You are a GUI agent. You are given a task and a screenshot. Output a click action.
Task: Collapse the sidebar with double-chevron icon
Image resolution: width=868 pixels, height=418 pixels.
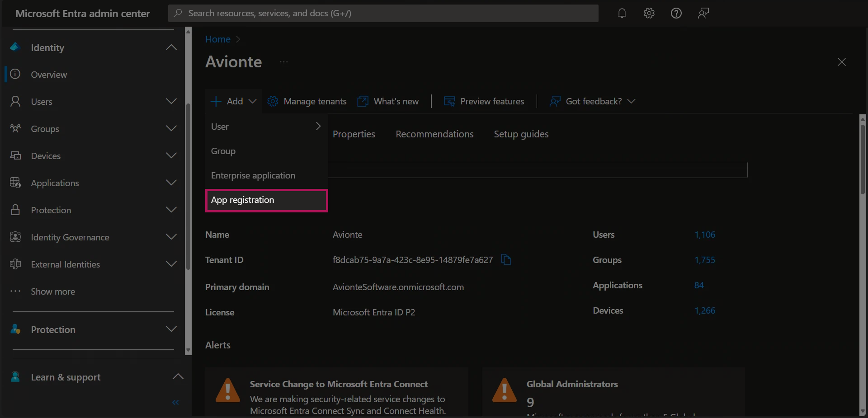[x=175, y=402]
